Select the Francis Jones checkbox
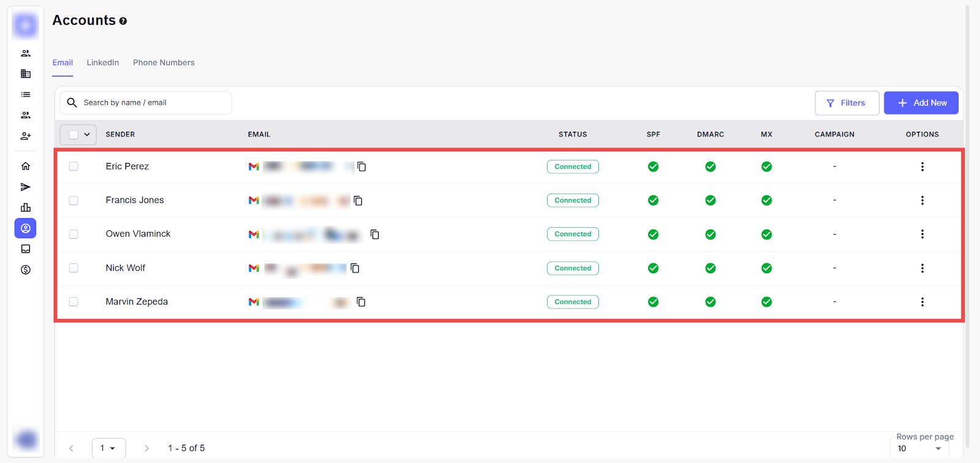 pyautogui.click(x=73, y=200)
